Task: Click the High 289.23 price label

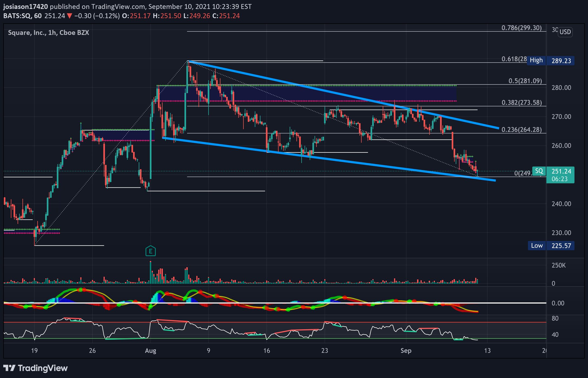Action: 551,60
